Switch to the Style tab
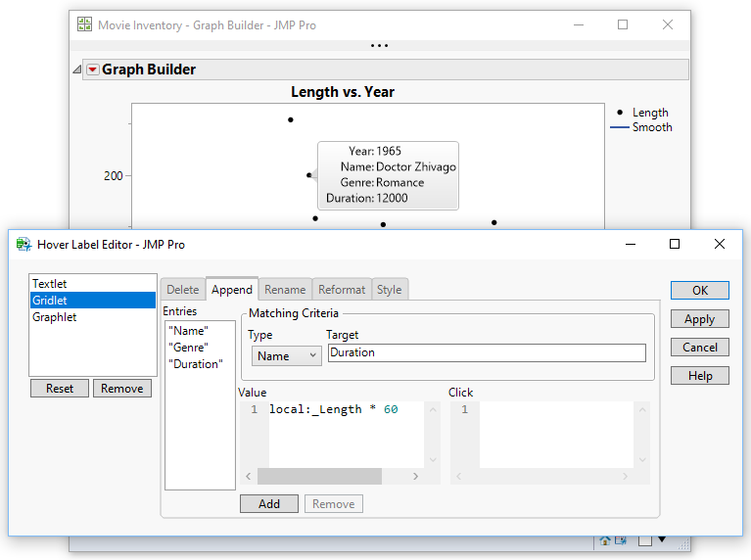 [x=390, y=289]
